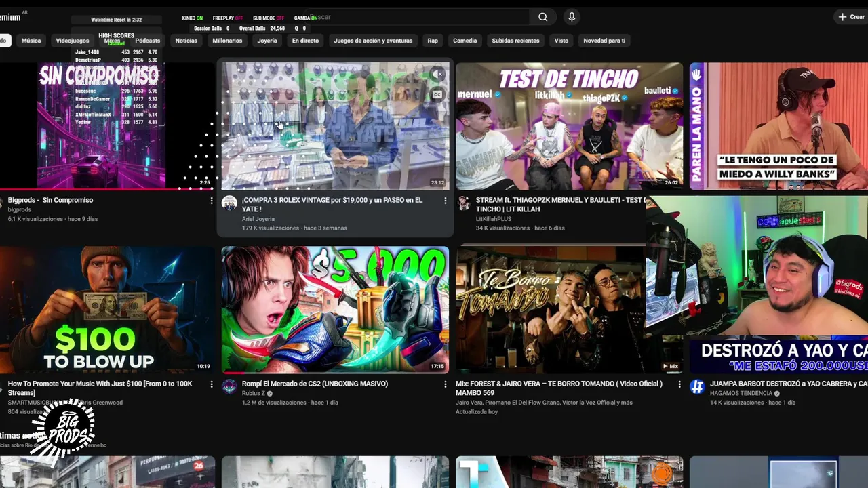Select the Novedad para ti chip
The image size is (868, 488).
[x=604, y=41]
